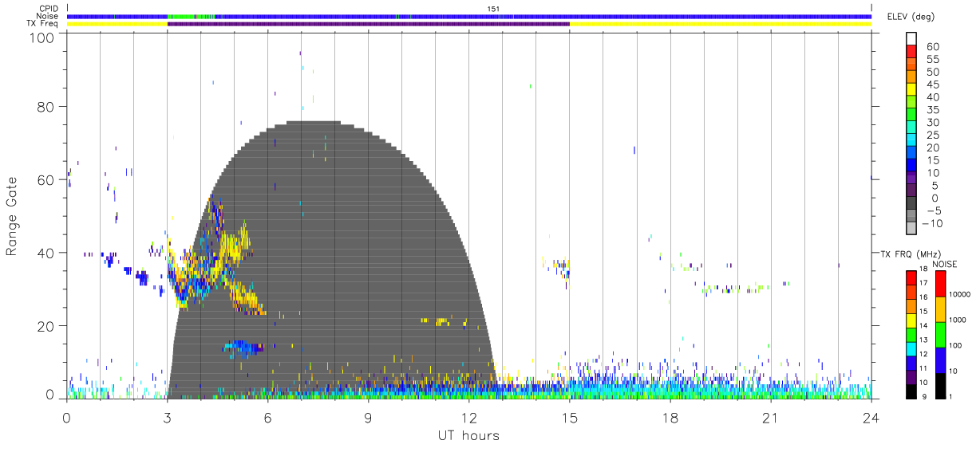This screenshot has width=980, height=452.
Task: Select the 'CPID' row label
Action: (x=48, y=9)
